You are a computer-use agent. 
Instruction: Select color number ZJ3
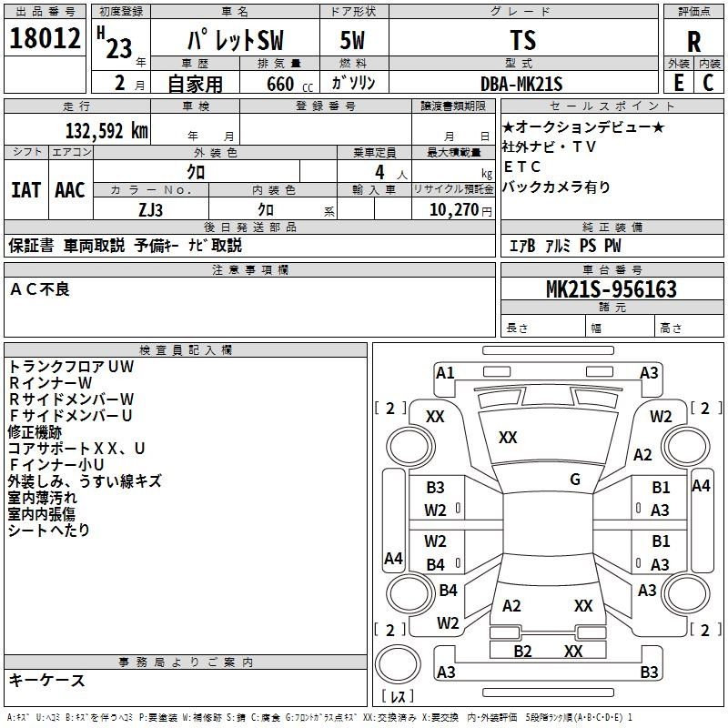(151, 210)
